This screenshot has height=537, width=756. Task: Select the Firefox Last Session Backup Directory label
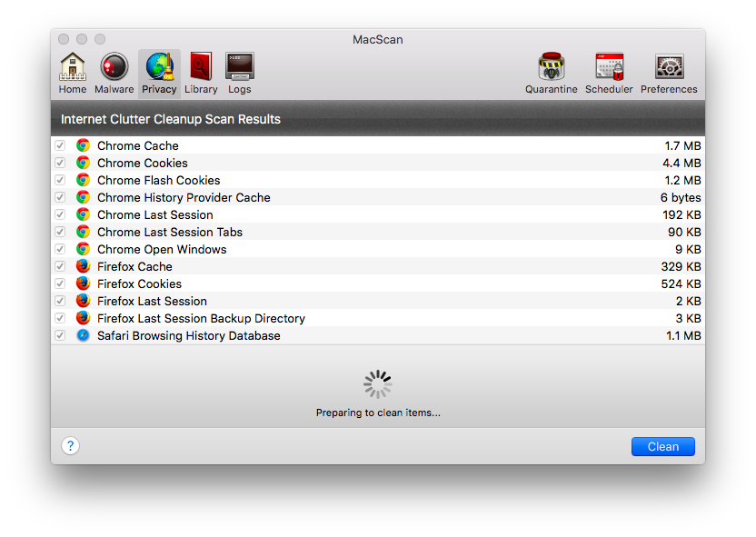click(x=201, y=319)
